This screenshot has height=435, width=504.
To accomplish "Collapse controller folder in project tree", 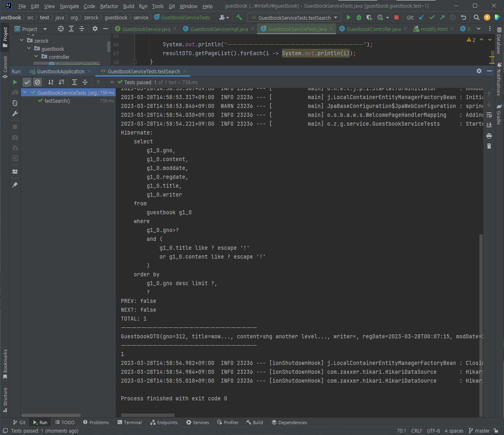I will (36, 57).
